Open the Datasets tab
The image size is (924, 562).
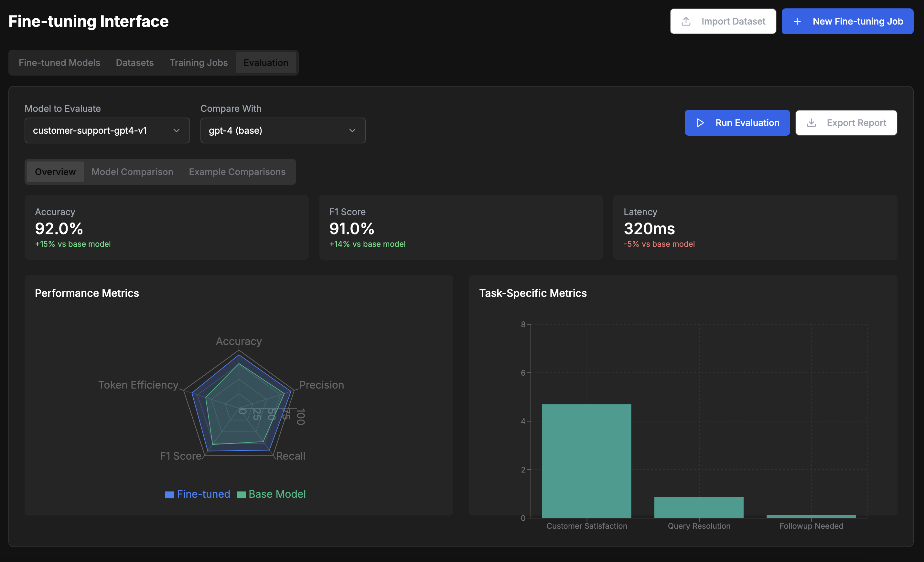click(134, 63)
